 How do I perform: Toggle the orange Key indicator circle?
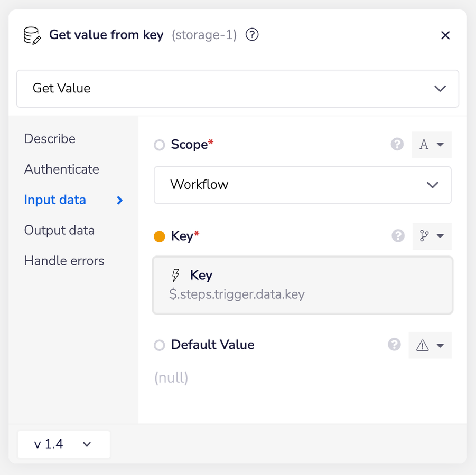pos(160,236)
